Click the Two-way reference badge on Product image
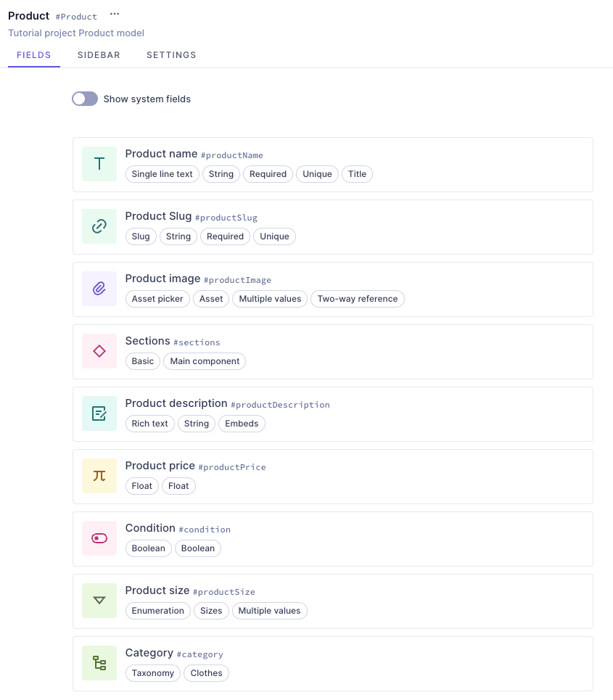 tap(357, 299)
